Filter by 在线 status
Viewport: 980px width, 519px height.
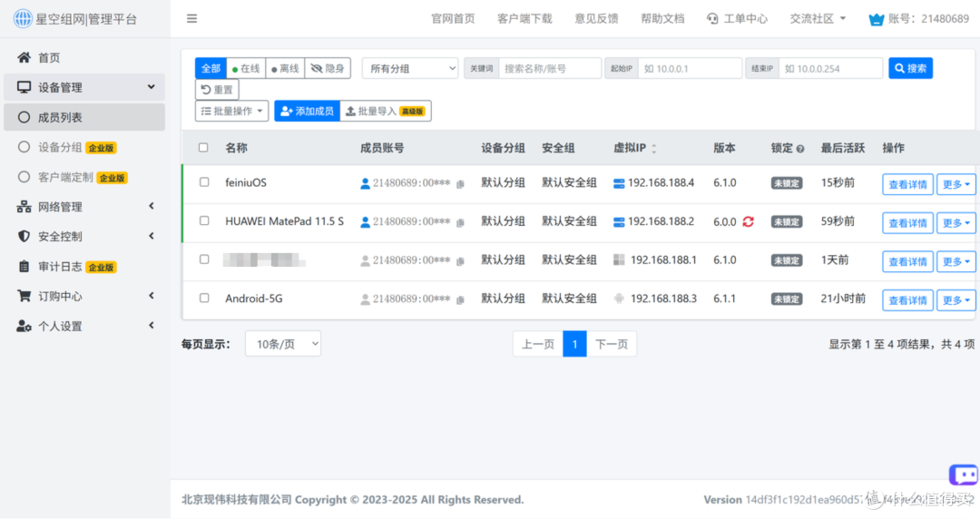point(246,68)
